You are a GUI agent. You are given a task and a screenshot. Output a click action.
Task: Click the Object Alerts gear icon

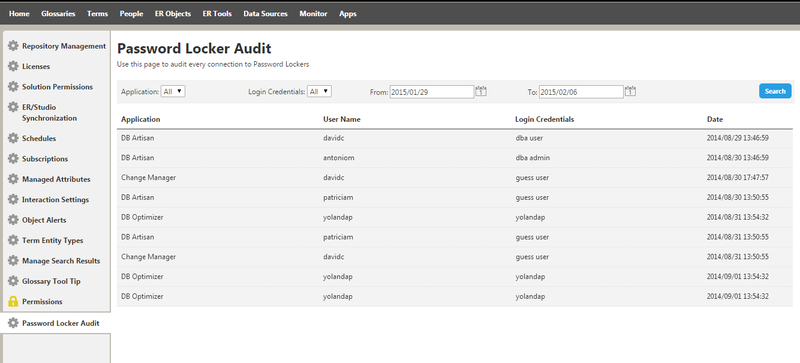(13, 220)
